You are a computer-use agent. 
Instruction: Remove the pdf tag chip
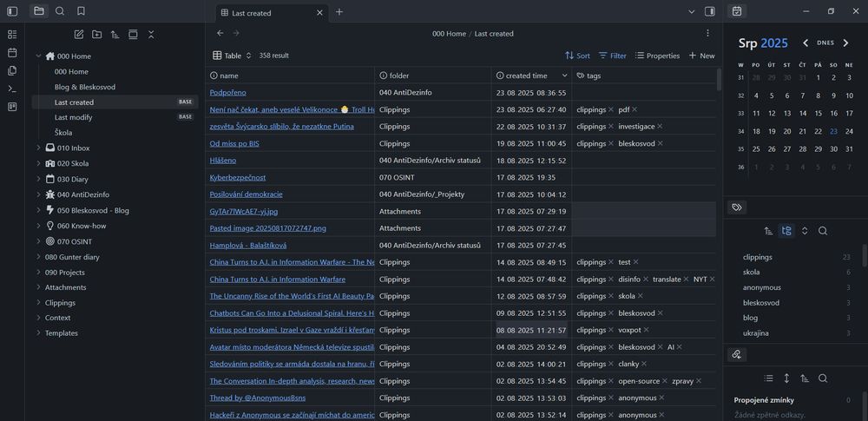pyautogui.click(x=635, y=109)
